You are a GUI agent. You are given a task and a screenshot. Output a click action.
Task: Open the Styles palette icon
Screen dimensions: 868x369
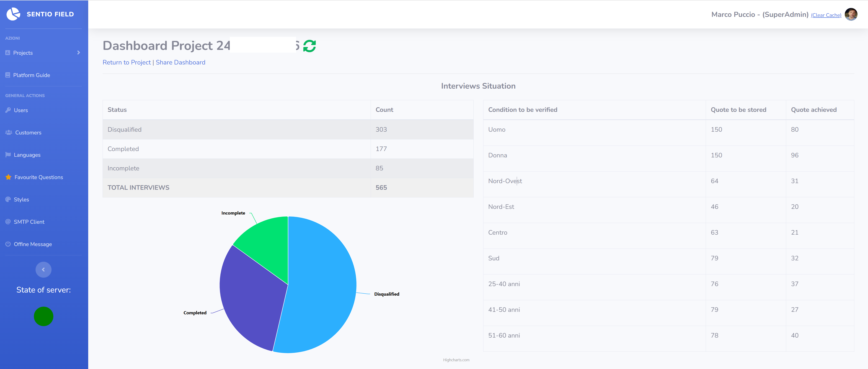8,199
